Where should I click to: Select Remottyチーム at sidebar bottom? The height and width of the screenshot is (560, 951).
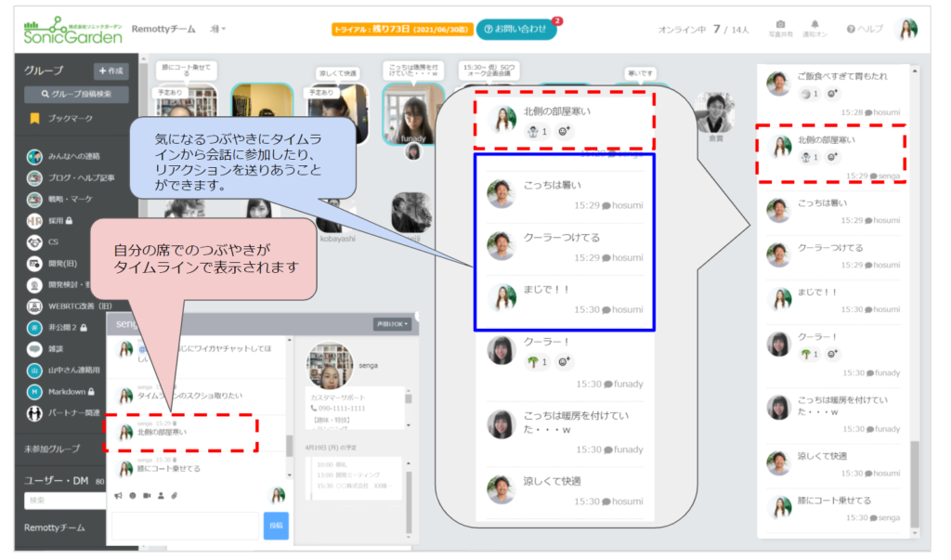click(54, 527)
